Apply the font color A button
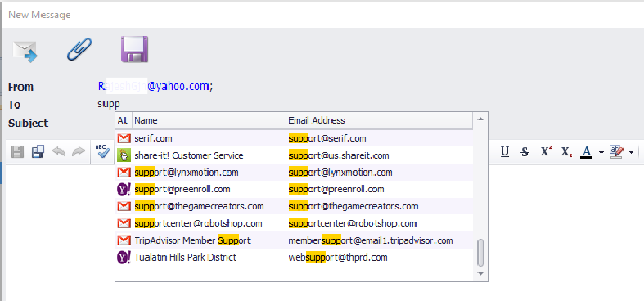The height and width of the screenshot is (301, 644). pyautogui.click(x=587, y=152)
